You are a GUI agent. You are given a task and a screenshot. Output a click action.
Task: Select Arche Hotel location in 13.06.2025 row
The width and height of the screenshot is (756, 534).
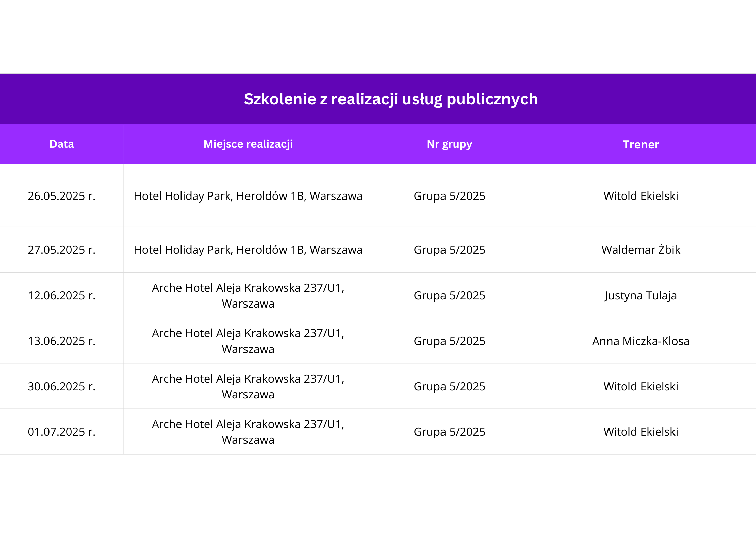248,341
